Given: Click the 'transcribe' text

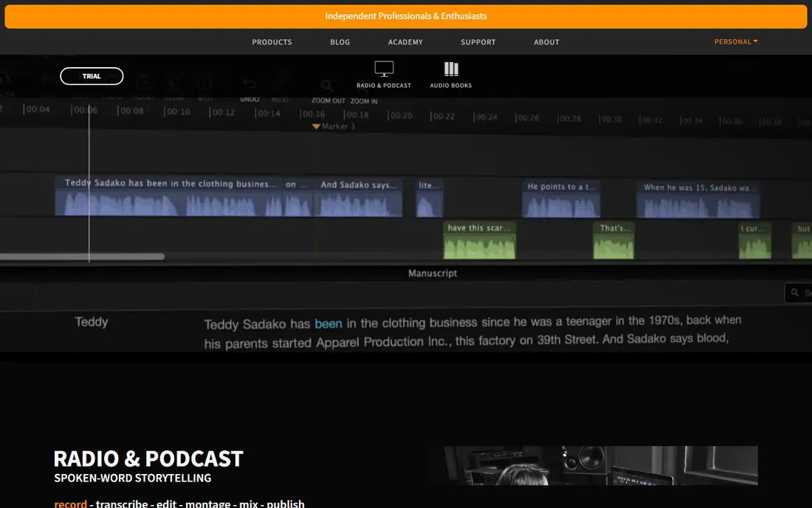Looking at the screenshot, I should point(122,504).
